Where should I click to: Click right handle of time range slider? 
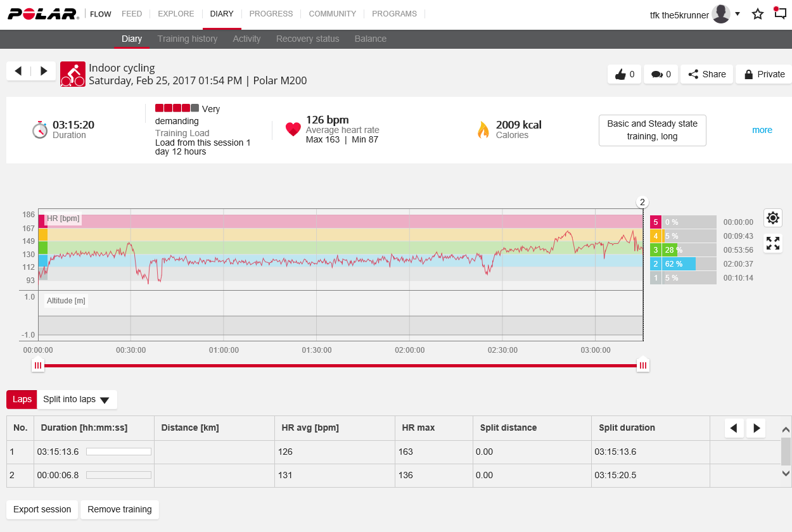point(643,365)
